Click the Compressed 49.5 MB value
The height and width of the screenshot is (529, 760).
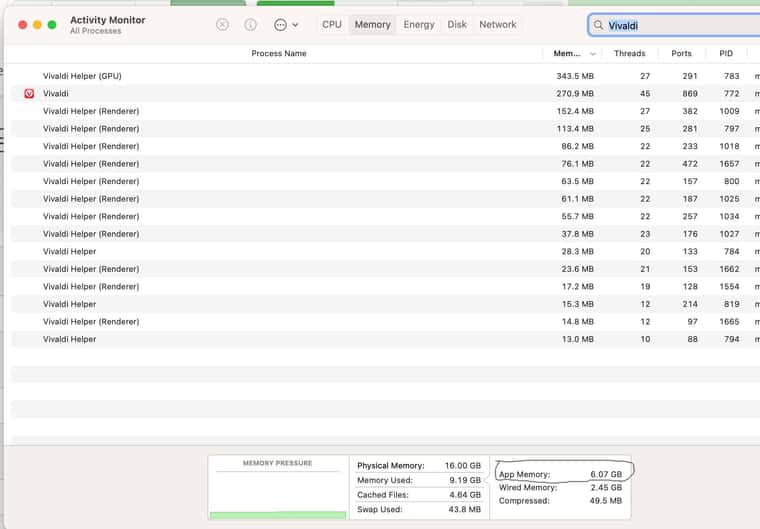[605, 500]
